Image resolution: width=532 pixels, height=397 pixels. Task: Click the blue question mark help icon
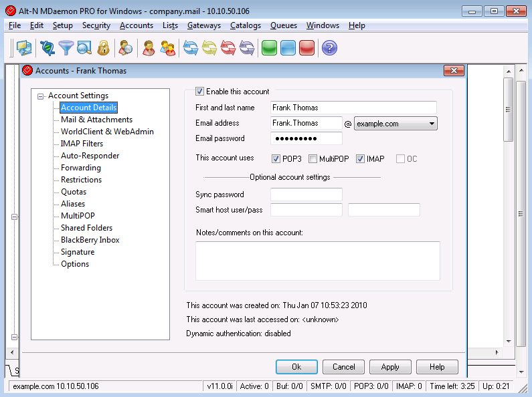point(329,48)
